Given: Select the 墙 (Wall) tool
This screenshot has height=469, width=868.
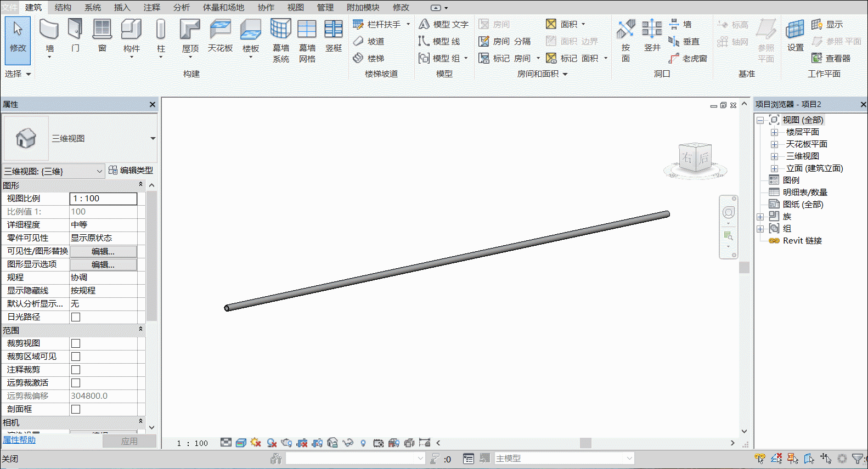Looking at the screenshot, I should 49,36.
